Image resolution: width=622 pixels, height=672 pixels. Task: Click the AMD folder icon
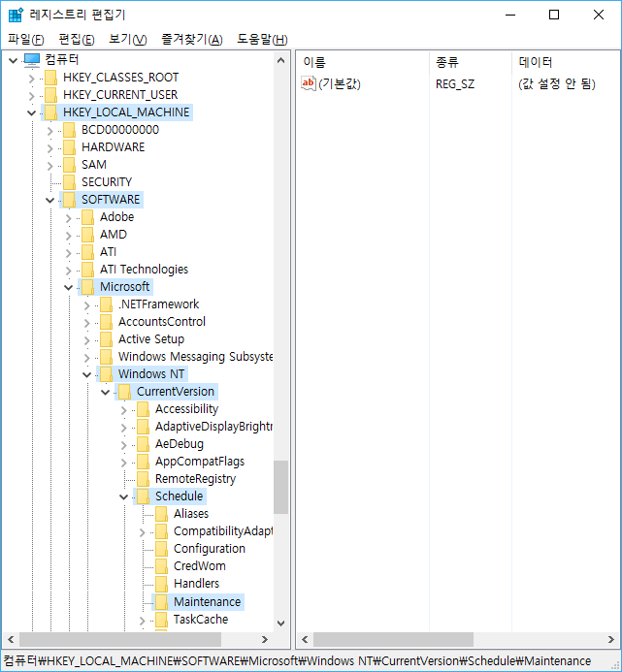click(87, 235)
